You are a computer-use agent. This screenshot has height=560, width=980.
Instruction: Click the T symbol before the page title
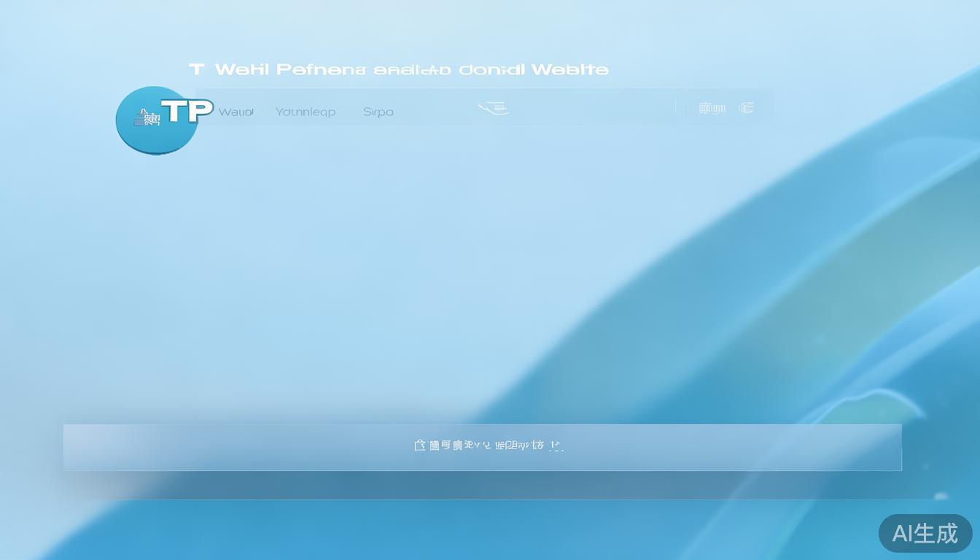point(196,69)
